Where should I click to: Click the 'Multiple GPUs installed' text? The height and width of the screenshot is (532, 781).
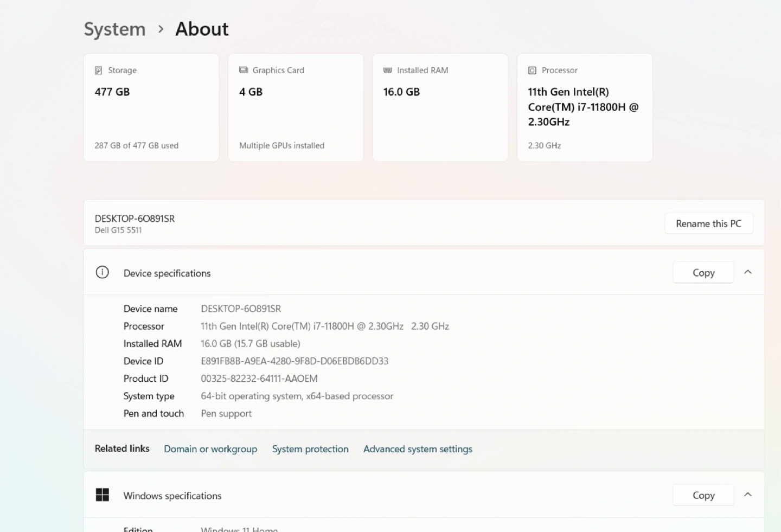(281, 145)
